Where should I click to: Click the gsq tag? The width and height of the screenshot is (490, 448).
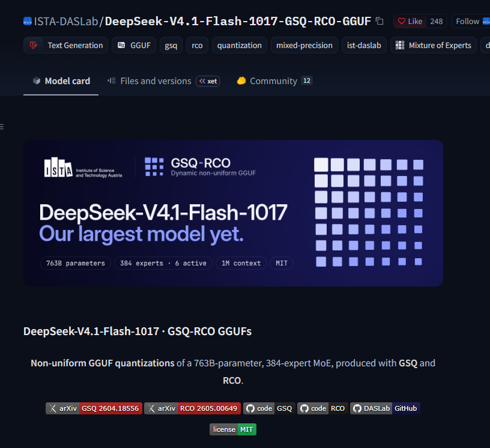click(171, 45)
